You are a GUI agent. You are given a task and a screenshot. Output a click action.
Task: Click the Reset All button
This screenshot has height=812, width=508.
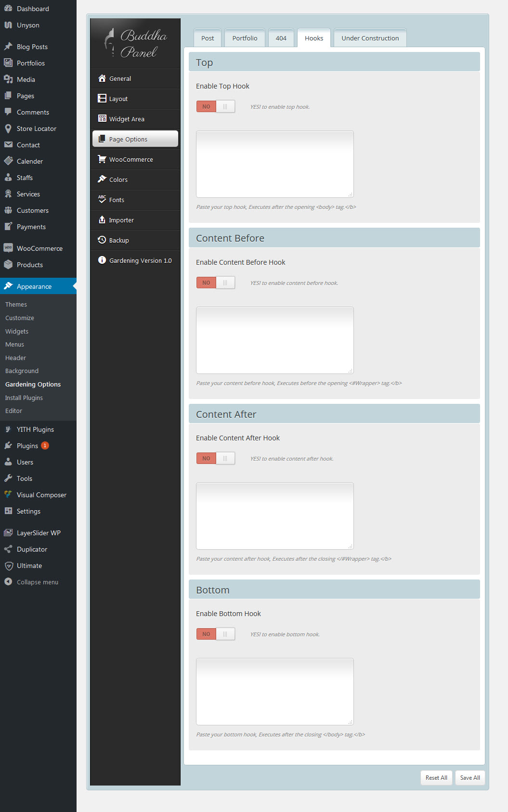(x=436, y=778)
